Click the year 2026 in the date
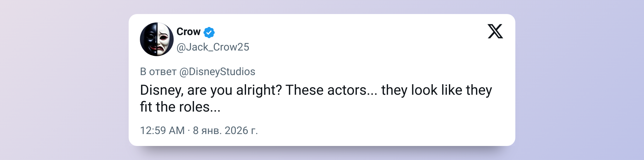The image size is (644, 160). click(236, 131)
